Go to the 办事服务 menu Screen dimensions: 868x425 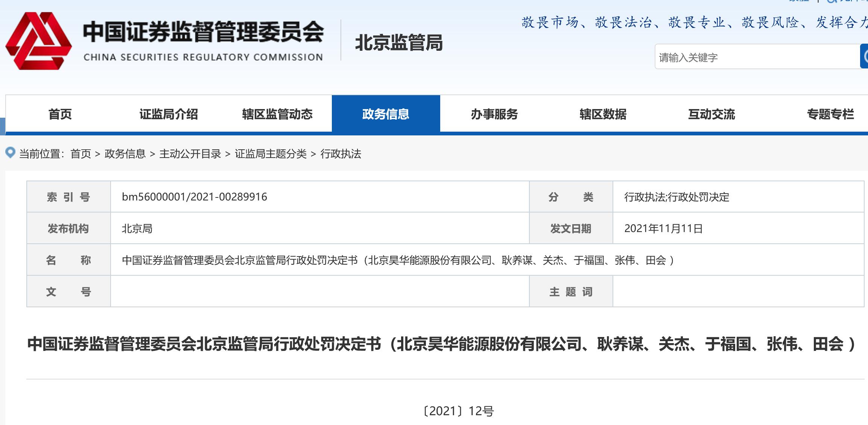(494, 114)
